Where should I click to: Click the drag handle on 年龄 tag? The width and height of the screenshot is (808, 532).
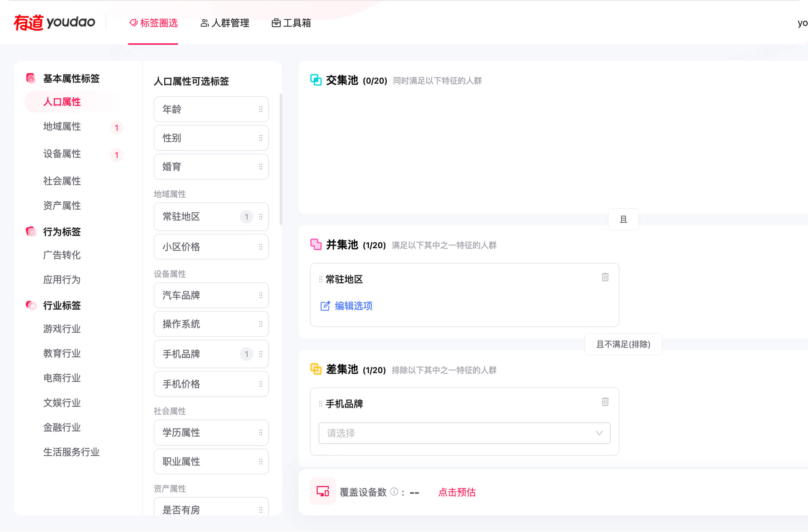click(x=261, y=109)
